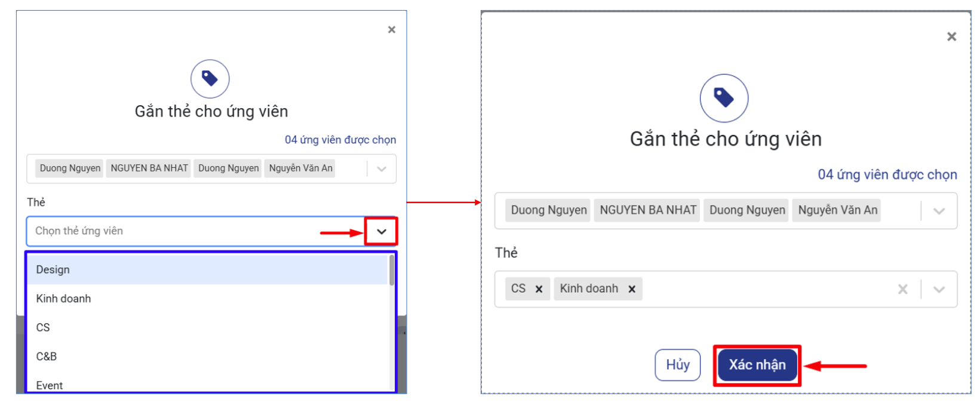Open candidate list dropdown in right dialog
Screen dimensions: 980x401
pos(939,211)
